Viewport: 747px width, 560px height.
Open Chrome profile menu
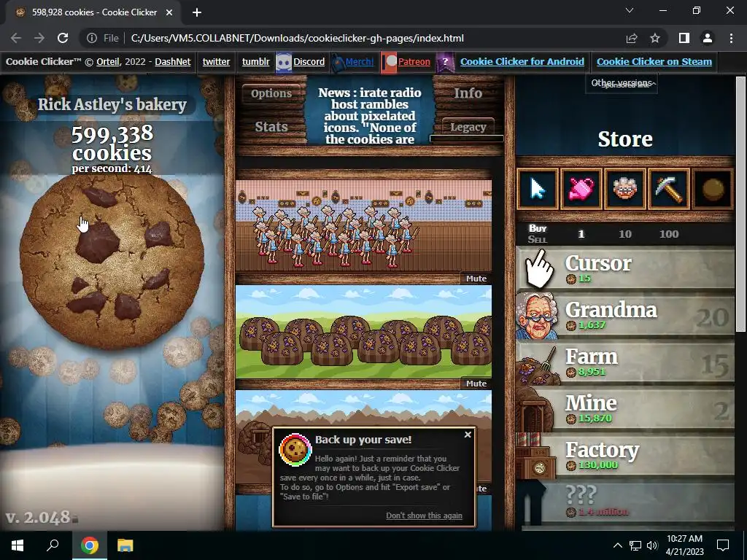point(708,38)
